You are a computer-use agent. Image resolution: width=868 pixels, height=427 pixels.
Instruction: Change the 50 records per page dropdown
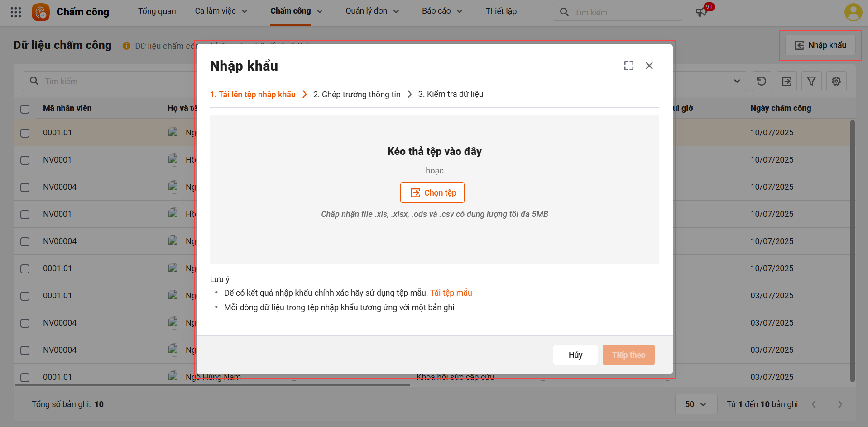point(695,404)
